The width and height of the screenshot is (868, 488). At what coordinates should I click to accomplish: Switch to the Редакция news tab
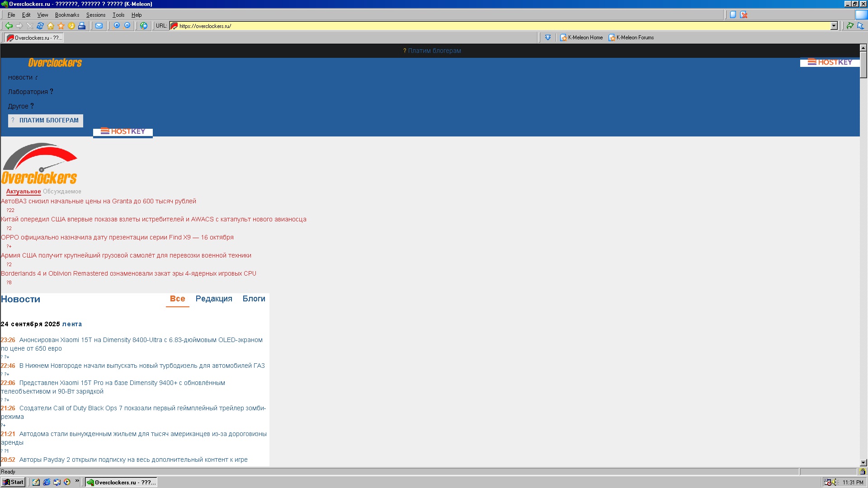(x=214, y=299)
